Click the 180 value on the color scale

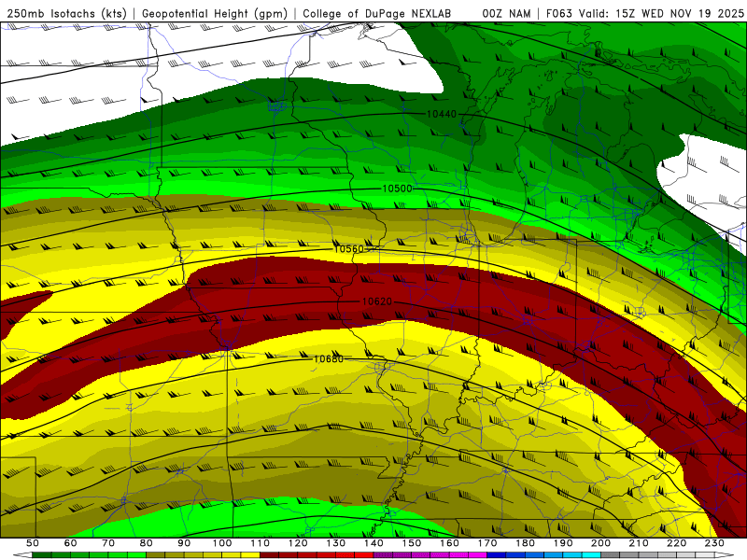coord(525,543)
